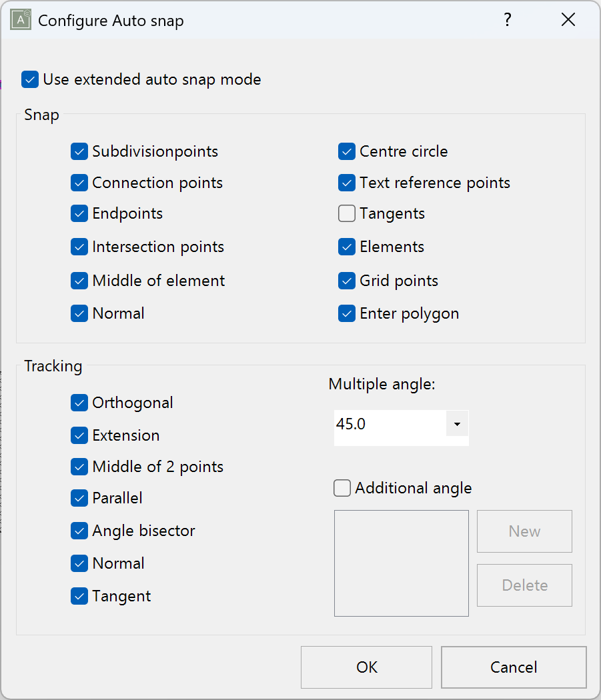The width and height of the screenshot is (601, 700).
Task: Enable Tangents snapping
Action: (x=346, y=213)
